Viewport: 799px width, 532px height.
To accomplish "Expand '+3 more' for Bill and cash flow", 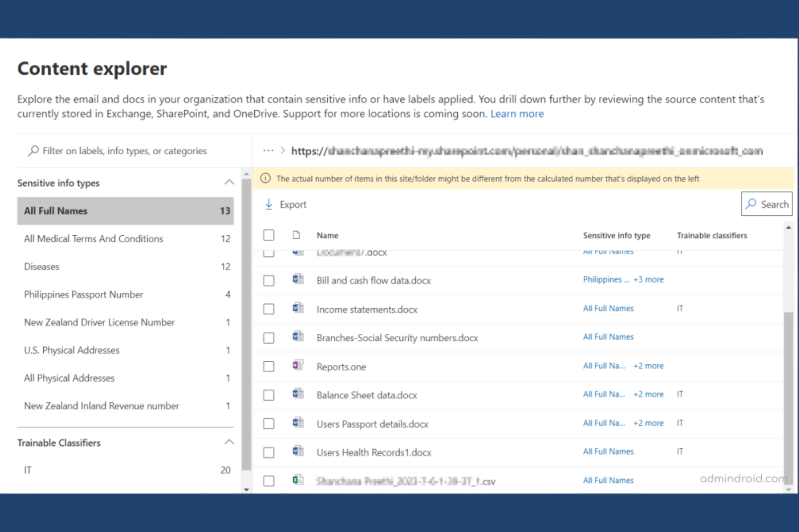I will pyautogui.click(x=648, y=280).
